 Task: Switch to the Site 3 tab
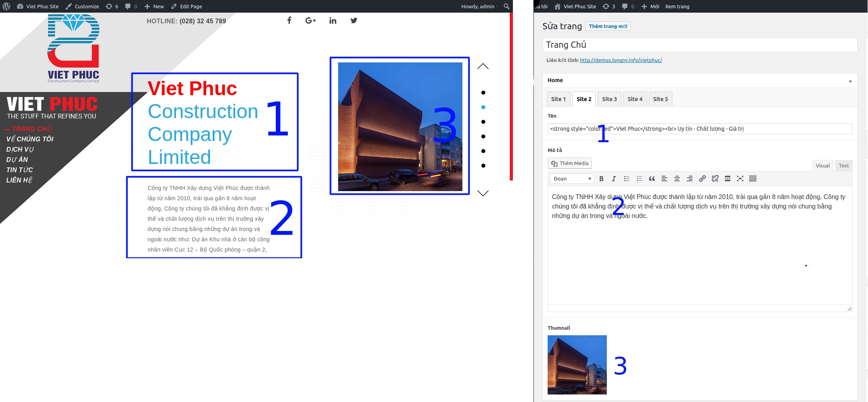[x=609, y=99]
